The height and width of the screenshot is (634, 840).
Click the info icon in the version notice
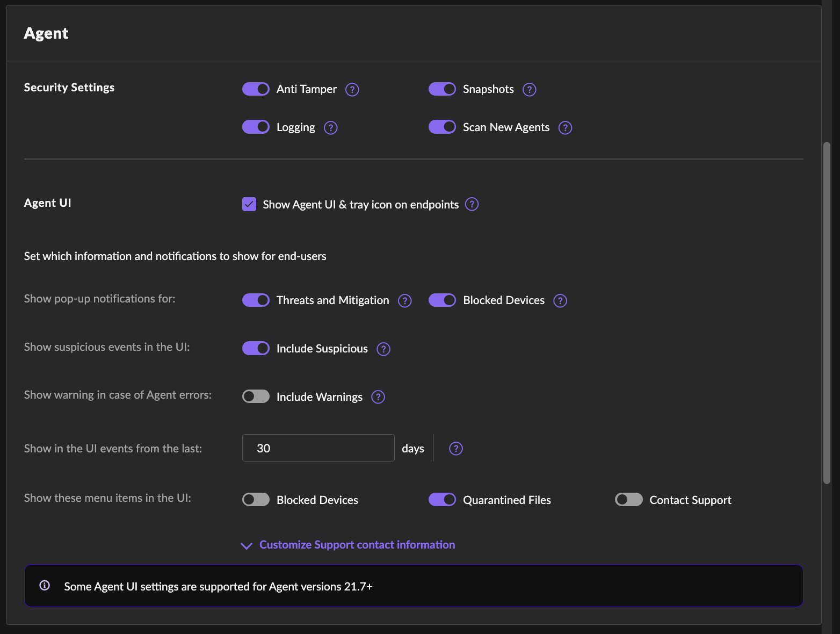click(x=45, y=586)
